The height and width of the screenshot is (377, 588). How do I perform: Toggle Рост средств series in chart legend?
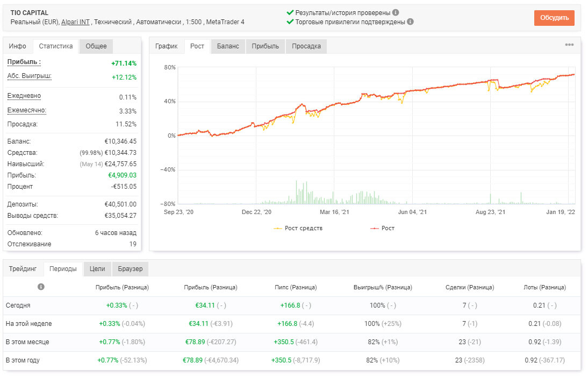(298, 228)
